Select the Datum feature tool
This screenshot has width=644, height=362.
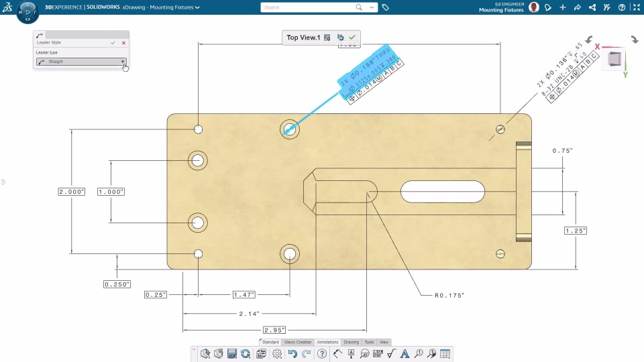(x=351, y=354)
